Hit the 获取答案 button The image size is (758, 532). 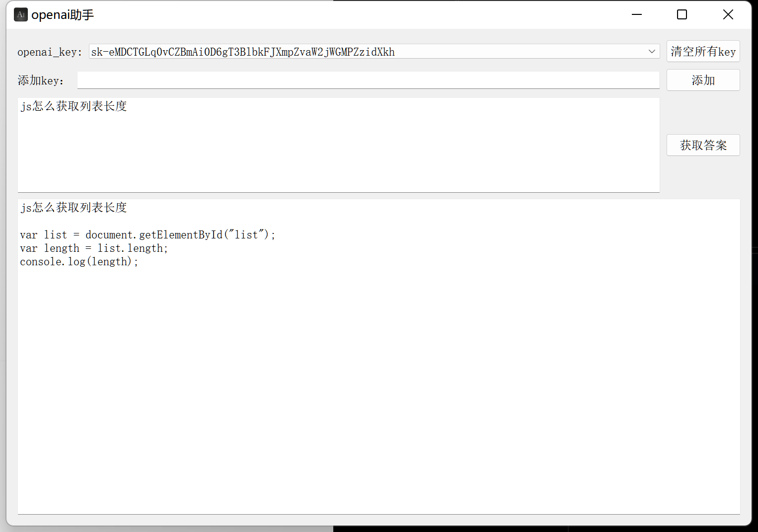coord(703,145)
